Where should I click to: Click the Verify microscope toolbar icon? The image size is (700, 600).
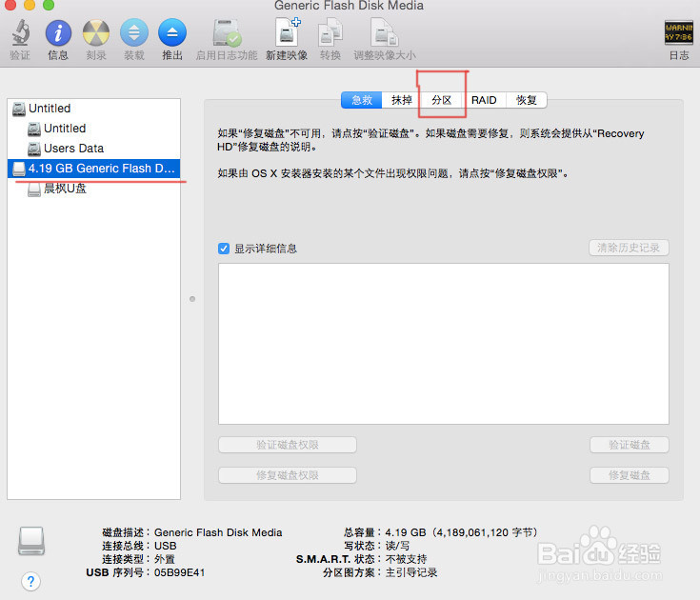click(x=21, y=32)
